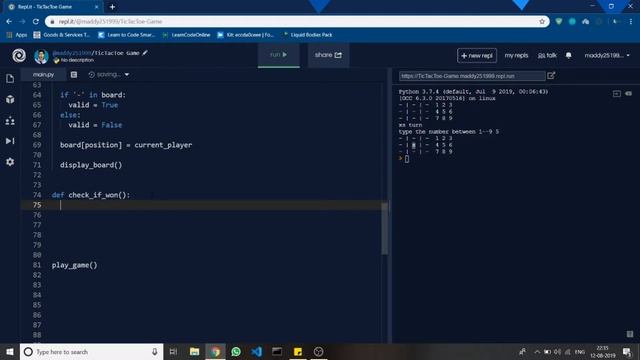This screenshot has height=360, width=640.
Task: Click the editor vertical scrollbar
Action: click(x=384, y=228)
